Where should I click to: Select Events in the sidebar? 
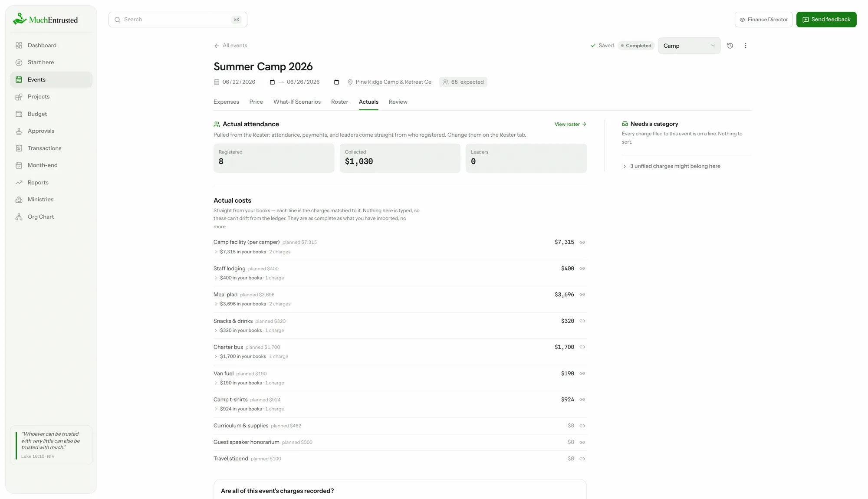click(51, 80)
